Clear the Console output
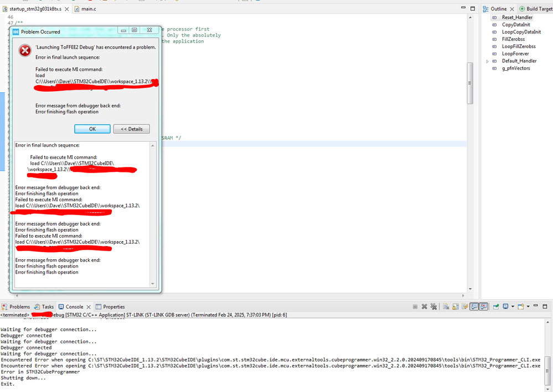This screenshot has width=553, height=392. click(446, 306)
